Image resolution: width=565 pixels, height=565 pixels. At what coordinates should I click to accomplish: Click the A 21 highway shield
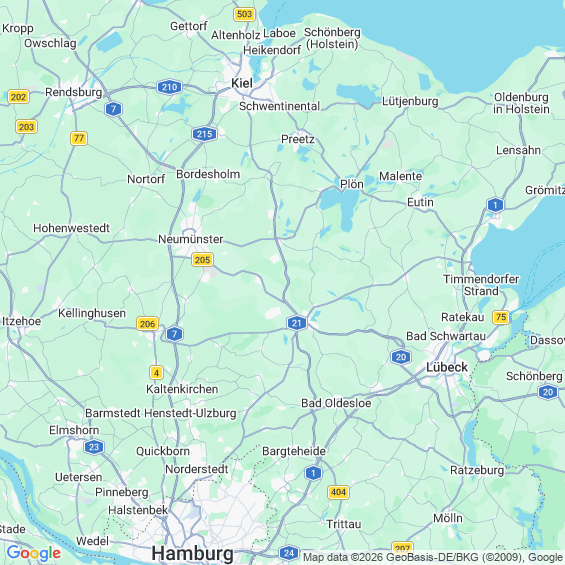pos(297,323)
